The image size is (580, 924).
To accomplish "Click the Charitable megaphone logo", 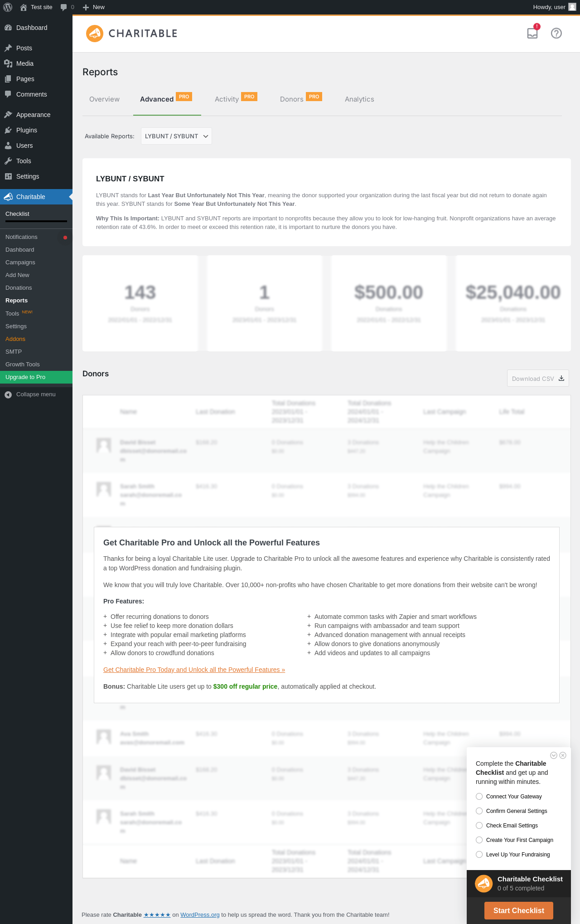I will click(x=95, y=34).
